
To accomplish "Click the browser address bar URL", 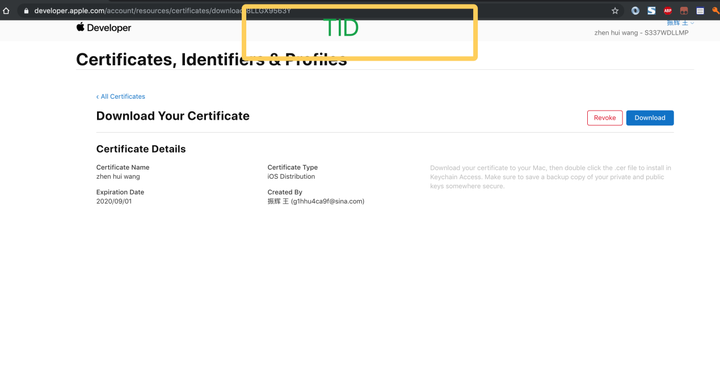I will (162, 11).
